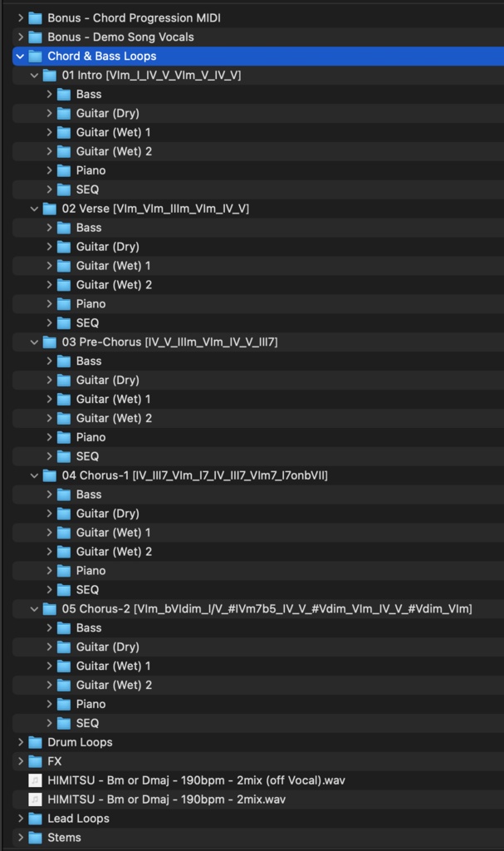Image resolution: width=504 pixels, height=851 pixels.
Task: Collapse the Chord & Bass Loops folder
Action: (x=20, y=56)
